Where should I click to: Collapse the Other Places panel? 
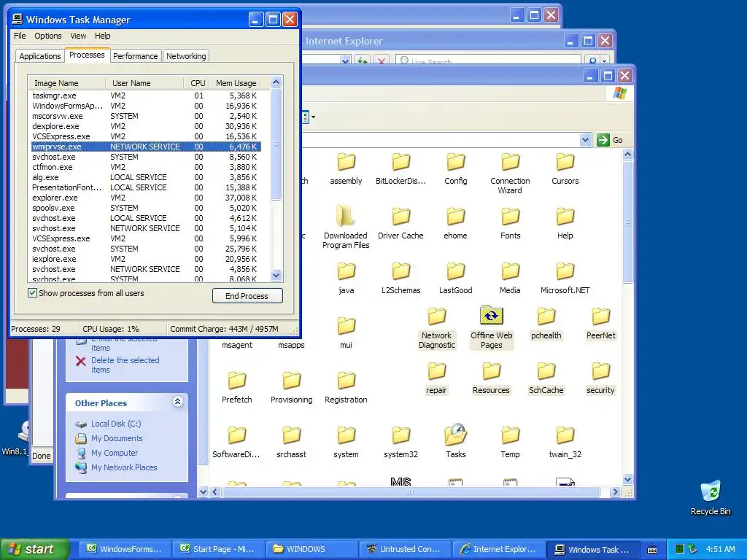178,402
